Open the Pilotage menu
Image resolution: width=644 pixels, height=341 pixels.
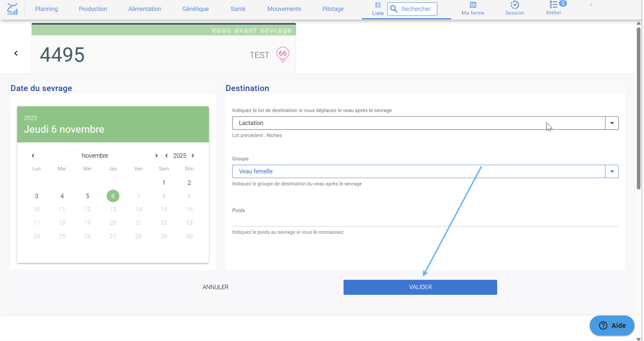333,9
